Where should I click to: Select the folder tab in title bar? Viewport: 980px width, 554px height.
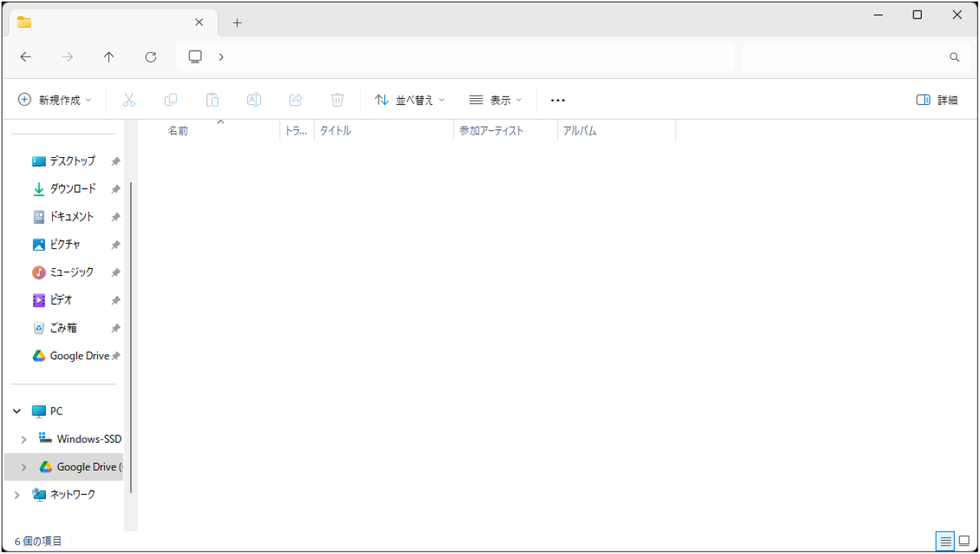coord(112,22)
